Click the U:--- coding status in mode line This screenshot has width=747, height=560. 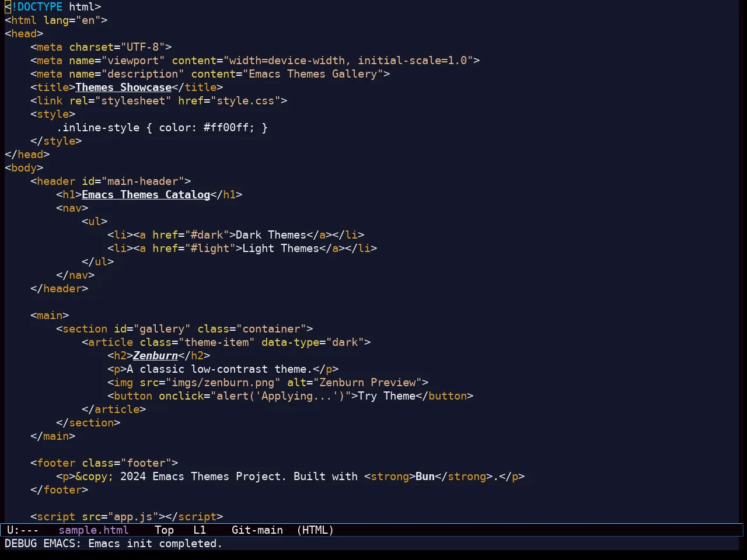[23, 530]
